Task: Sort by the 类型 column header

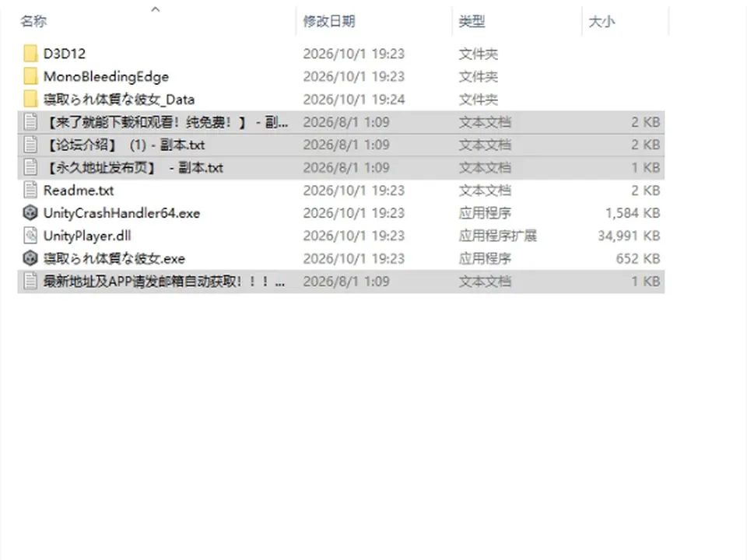Action: coord(472,22)
